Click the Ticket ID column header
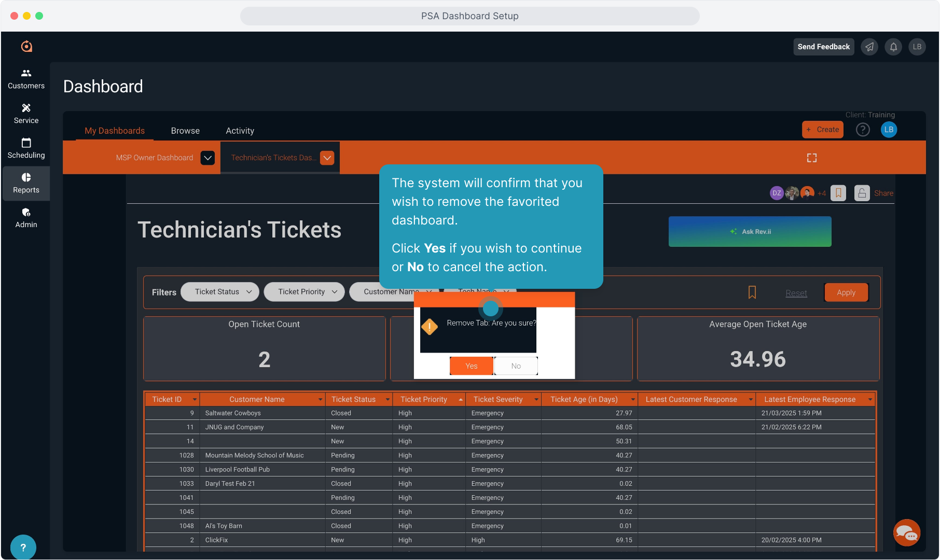Screen dimensions: 940x560 [x=172, y=399]
